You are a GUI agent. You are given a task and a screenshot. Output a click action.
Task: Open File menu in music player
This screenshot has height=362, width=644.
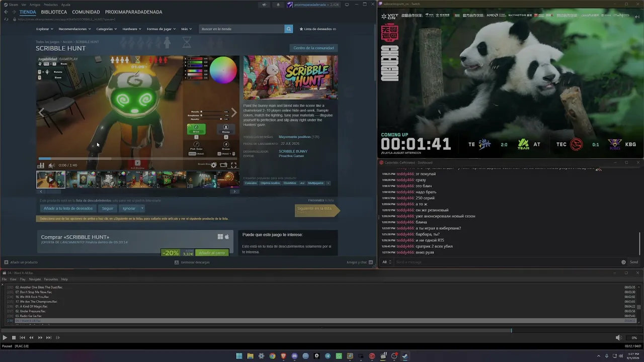(x=5, y=280)
